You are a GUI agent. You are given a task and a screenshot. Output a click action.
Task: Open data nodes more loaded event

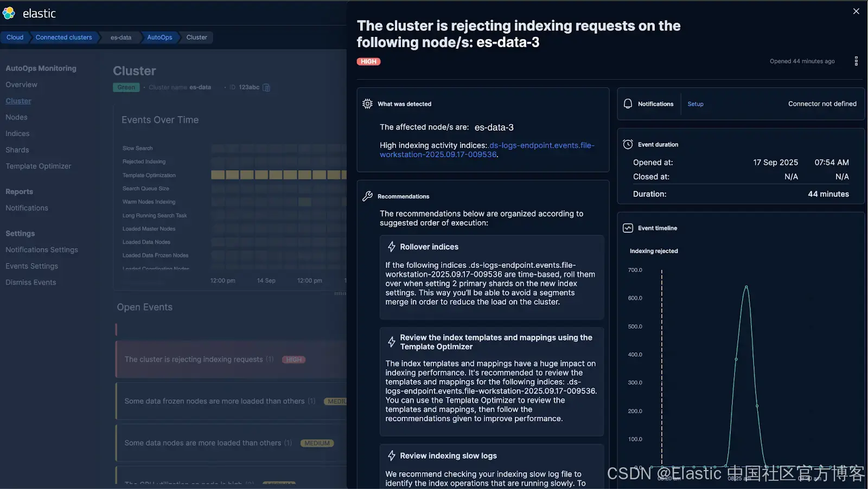point(232,443)
